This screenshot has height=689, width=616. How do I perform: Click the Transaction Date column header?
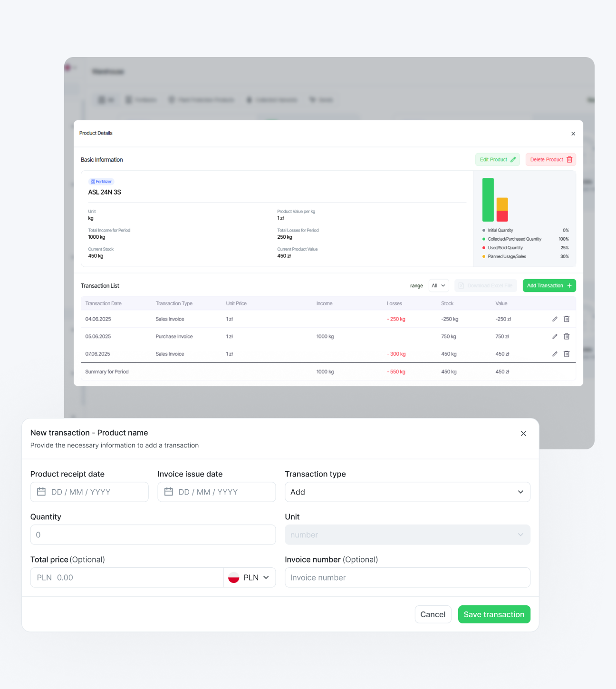(104, 303)
